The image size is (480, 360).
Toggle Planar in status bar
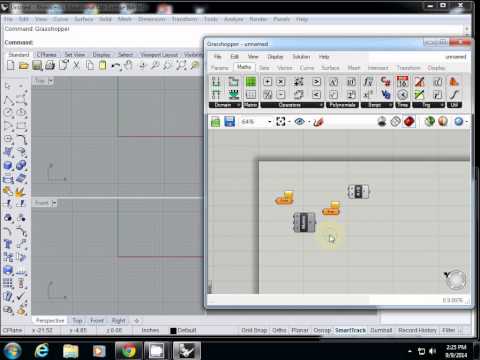pyautogui.click(x=300, y=330)
